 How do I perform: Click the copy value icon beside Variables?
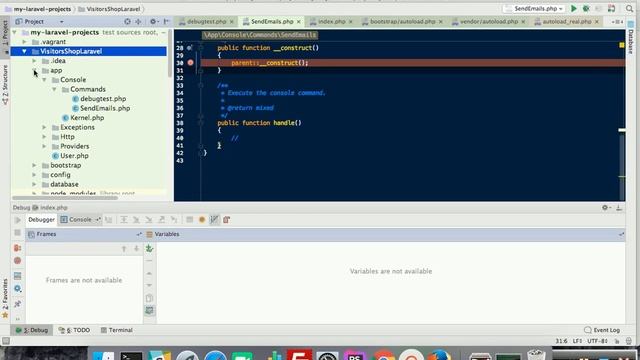click(149, 298)
